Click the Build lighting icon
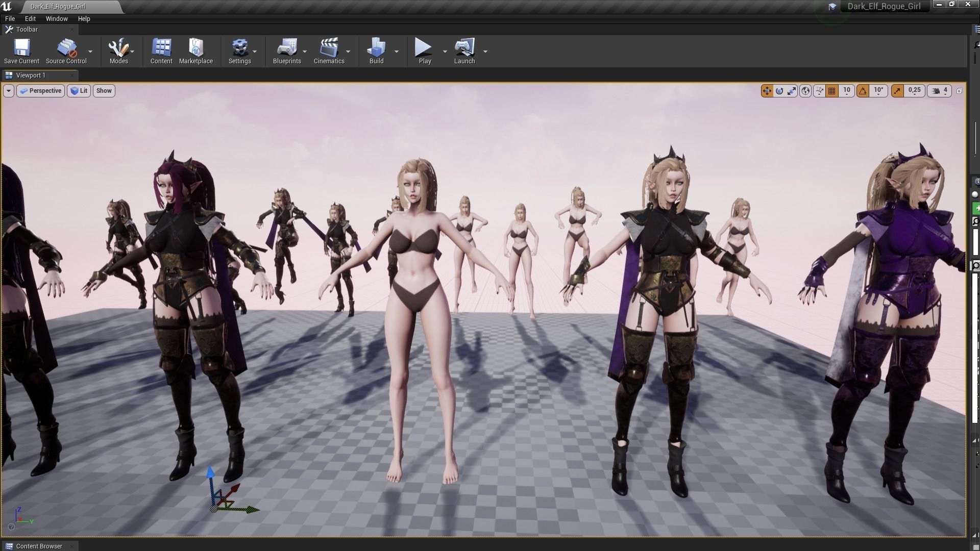This screenshot has width=980, height=551. [x=376, y=51]
